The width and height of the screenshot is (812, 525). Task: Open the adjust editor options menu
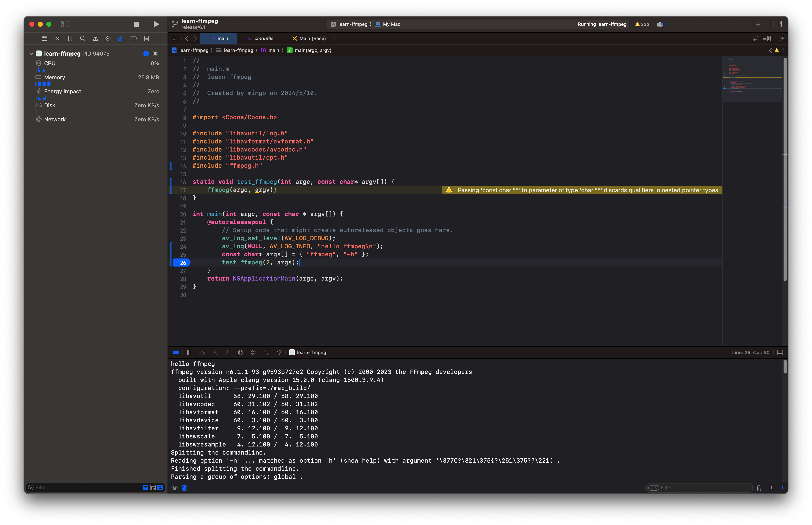tap(767, 39)
